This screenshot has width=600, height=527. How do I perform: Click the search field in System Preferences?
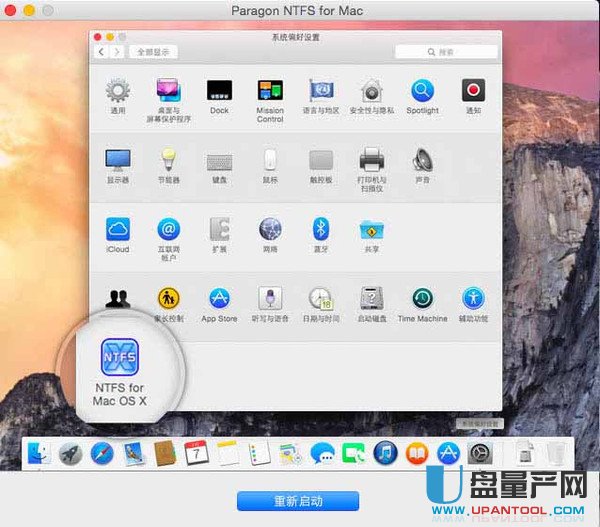[445, 51]
